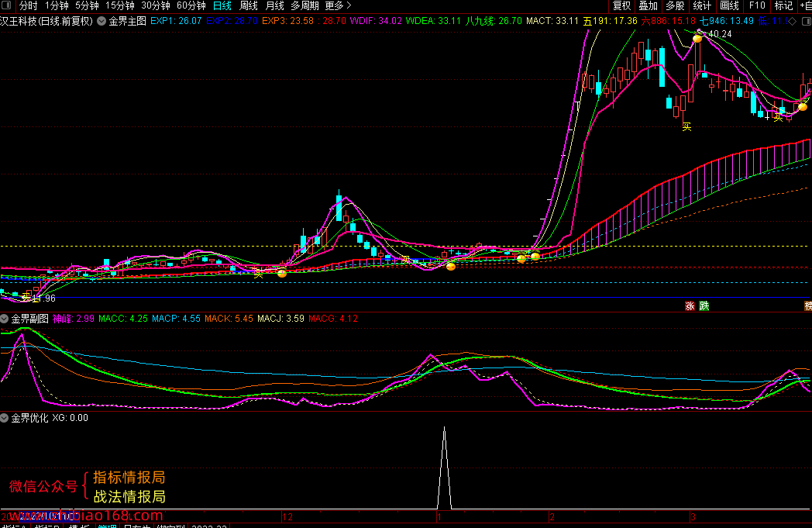Click the XG: 0.00 value
812x528 pixels.
(71, 418)
